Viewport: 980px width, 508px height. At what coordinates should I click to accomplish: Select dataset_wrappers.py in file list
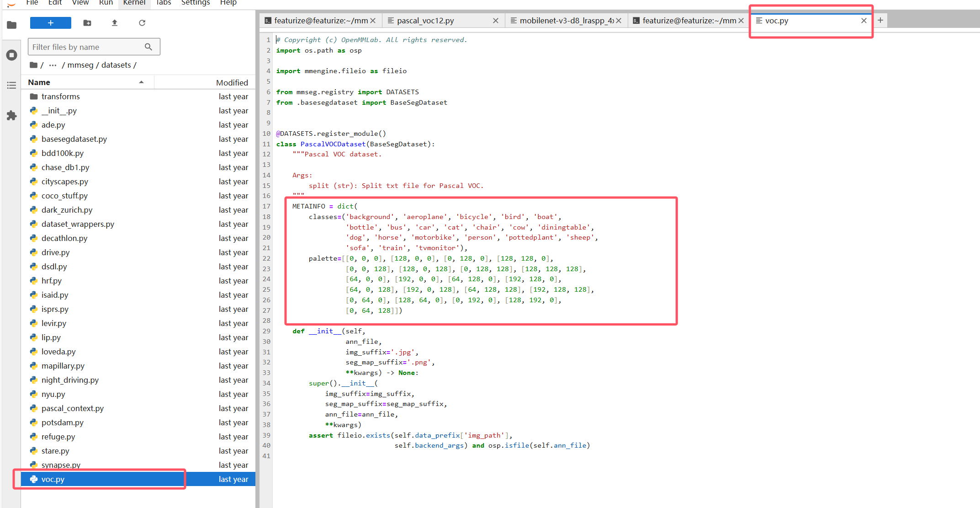point(138,224)
